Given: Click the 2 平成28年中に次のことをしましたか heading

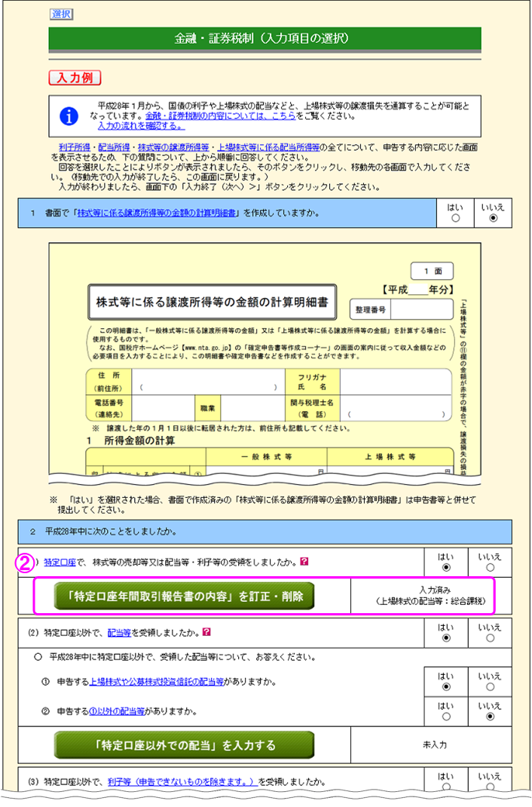Looking at the screenshot, I should [264, 532].
